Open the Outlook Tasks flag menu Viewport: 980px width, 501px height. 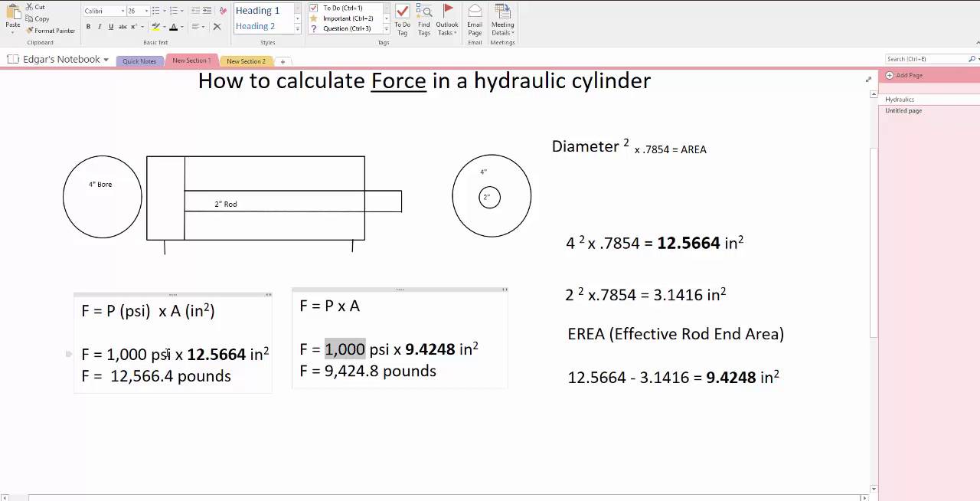pyautogui.click(x=447, y=20)
